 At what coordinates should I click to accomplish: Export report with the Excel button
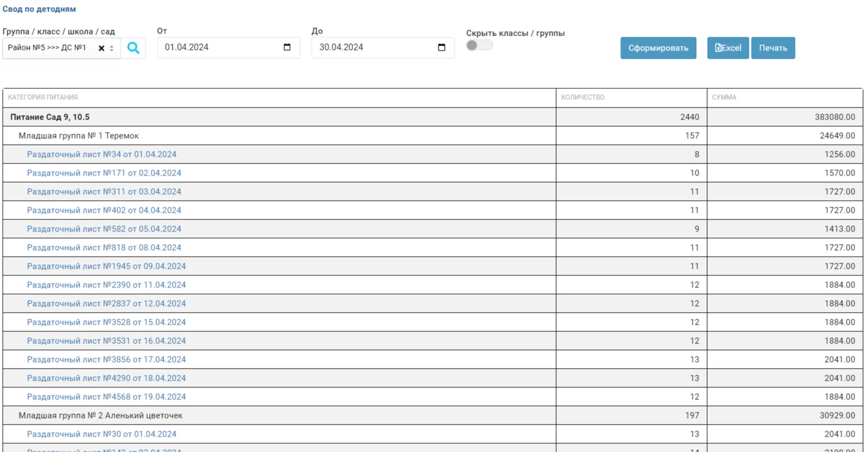pos(728,48)
